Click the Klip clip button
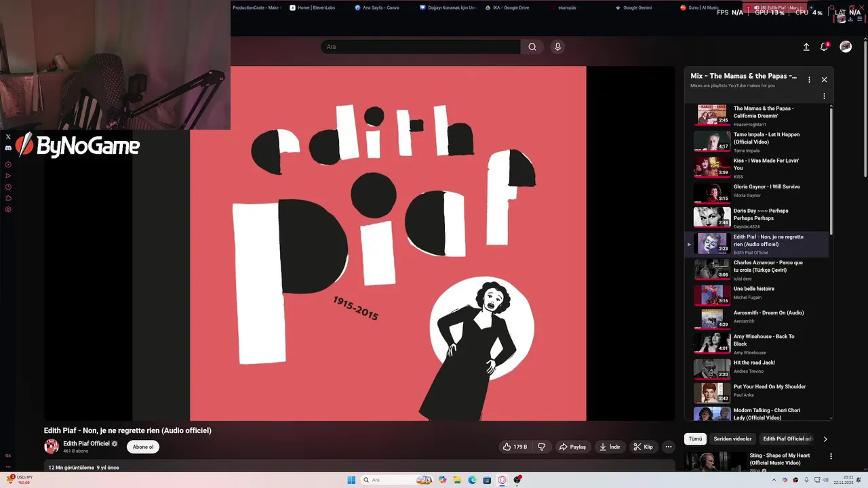868x488 pixels. (x=643, y=447)
